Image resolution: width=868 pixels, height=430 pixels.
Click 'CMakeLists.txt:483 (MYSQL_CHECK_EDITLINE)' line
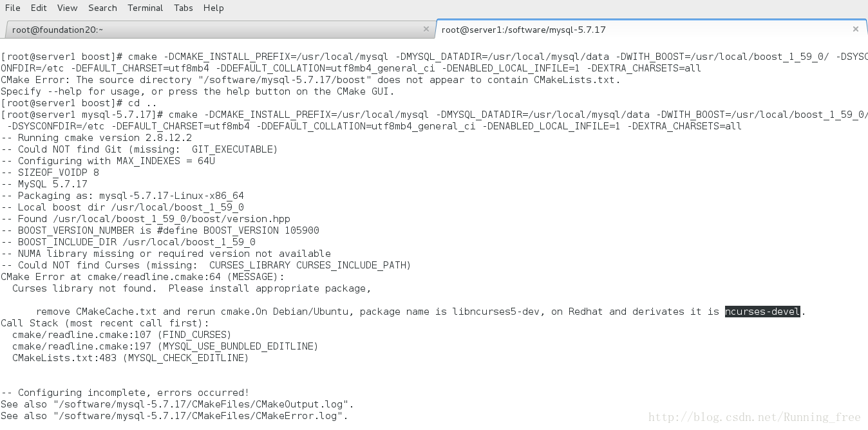point(131,358)
